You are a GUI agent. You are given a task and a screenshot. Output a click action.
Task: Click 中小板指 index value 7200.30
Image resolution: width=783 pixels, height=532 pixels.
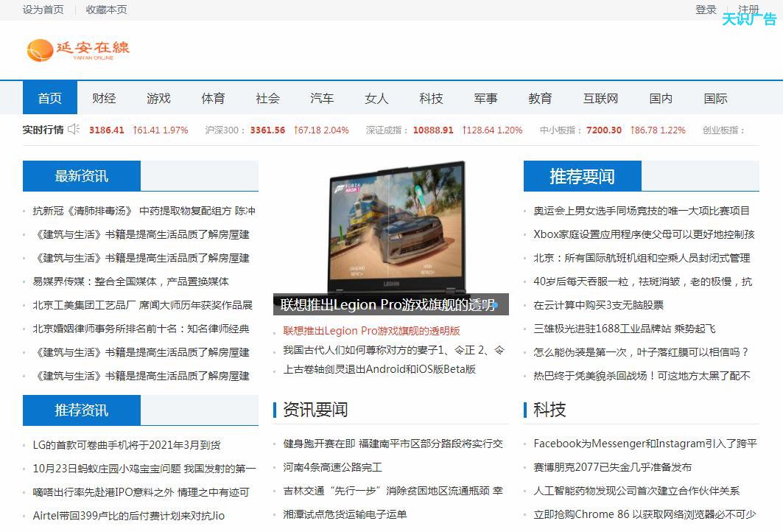pyautogui.click(x=604, y=130)
